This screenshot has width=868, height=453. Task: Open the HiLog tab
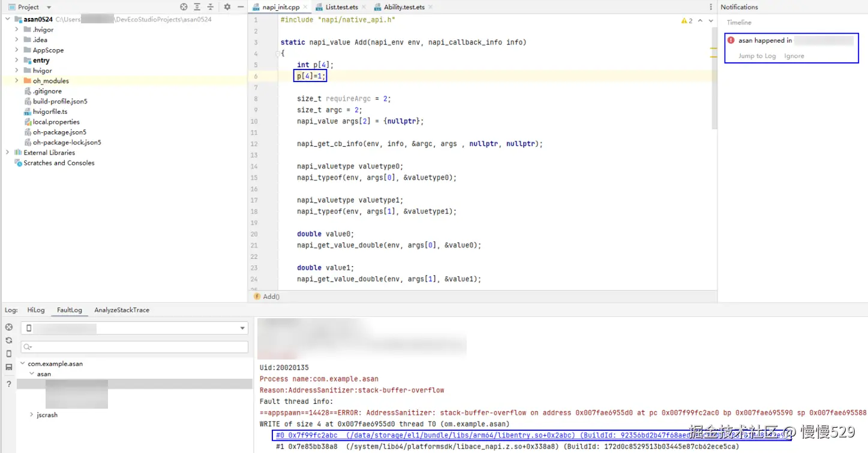click(36, 310)
